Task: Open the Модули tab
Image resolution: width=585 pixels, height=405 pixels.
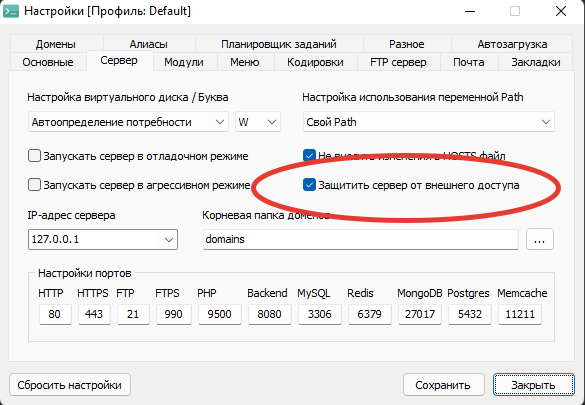Action: (x=184, y=62)
